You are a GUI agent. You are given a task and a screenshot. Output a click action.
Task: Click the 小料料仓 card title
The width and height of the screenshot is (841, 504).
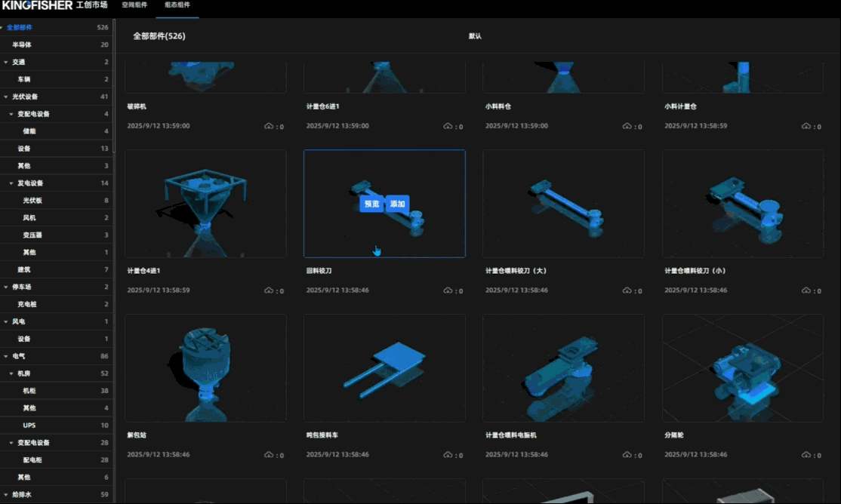pos(498,106)
